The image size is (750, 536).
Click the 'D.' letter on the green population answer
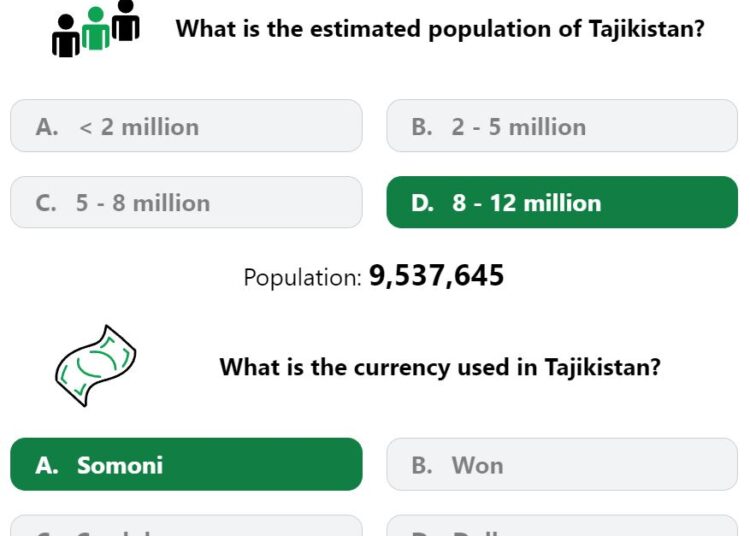pos(422,203)
